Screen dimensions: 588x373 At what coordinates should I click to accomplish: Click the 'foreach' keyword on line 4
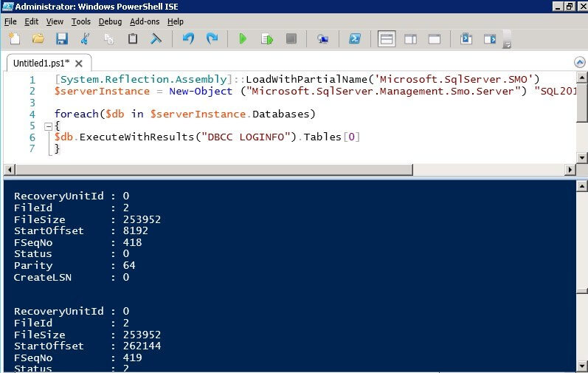point(77,114)
